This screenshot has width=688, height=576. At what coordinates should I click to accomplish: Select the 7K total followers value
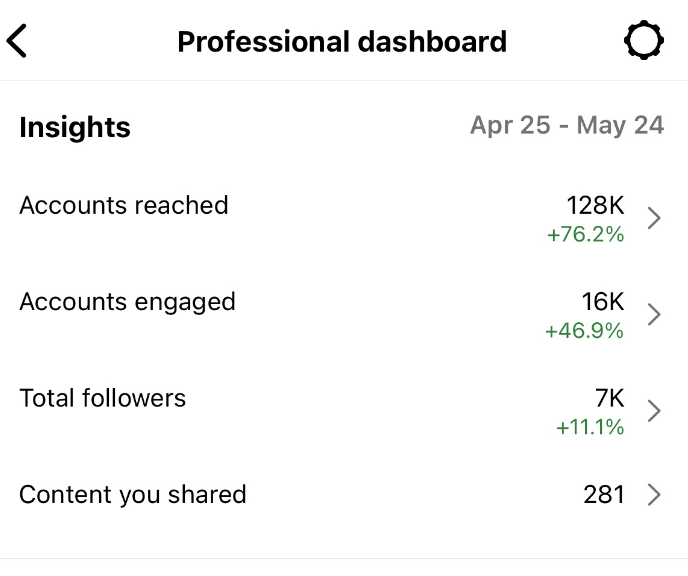click(x=609, y=398)
